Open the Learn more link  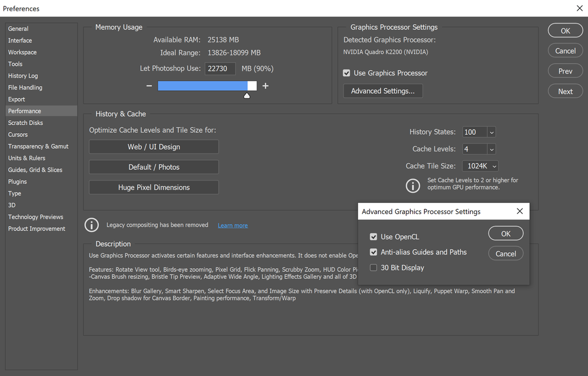click(232, 226)
